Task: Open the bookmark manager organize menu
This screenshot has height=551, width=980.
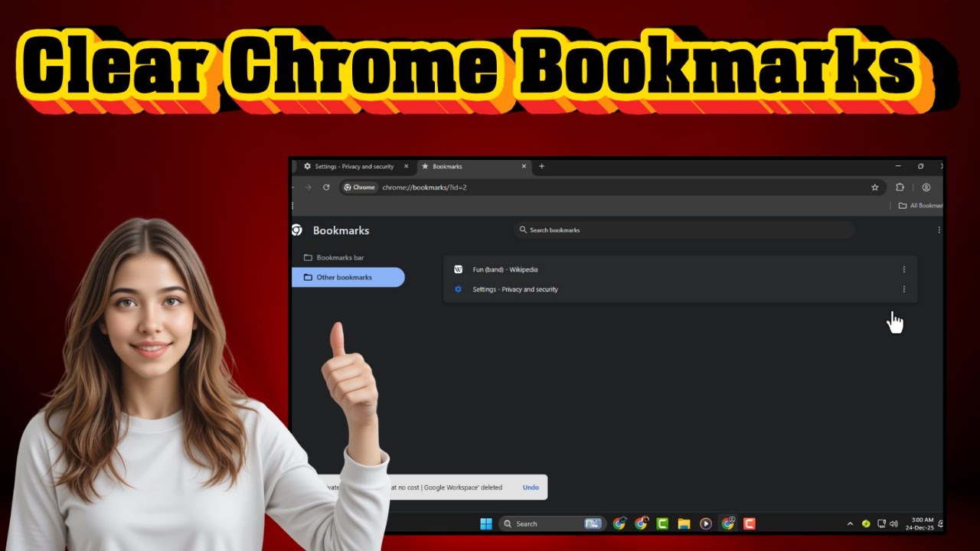Action: pyautogui.click(x=939, y=230)
